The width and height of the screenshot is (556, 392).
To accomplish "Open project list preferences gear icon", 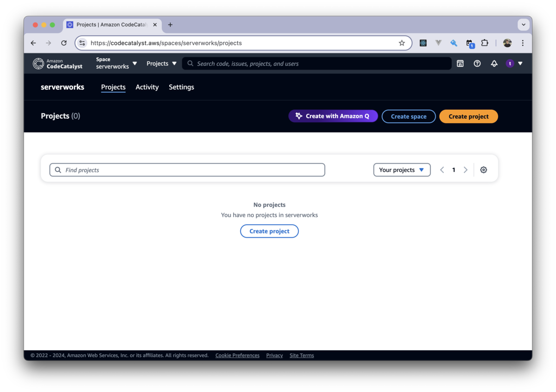I will pos(484,170).
